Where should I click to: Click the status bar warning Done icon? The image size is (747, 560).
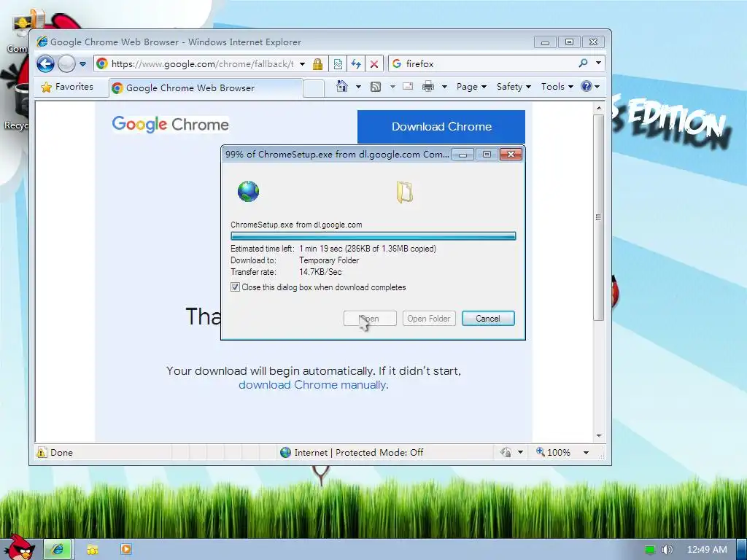pos(42,452)
